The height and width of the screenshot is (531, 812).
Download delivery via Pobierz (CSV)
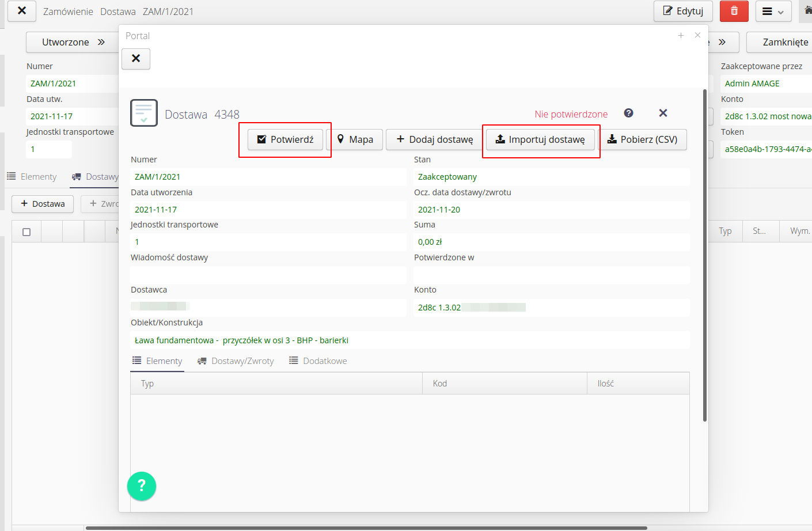642,139
